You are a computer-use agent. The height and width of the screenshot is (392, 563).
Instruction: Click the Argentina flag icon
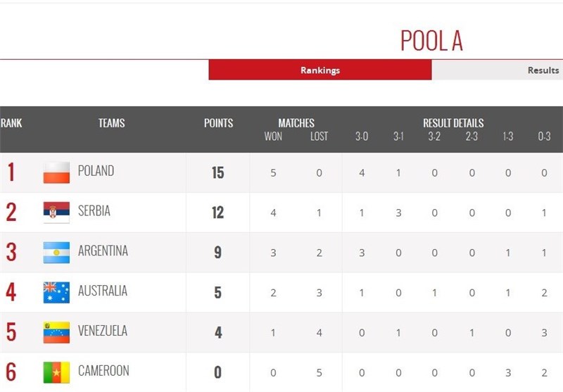pyautogui.click(x=56, y=252)
